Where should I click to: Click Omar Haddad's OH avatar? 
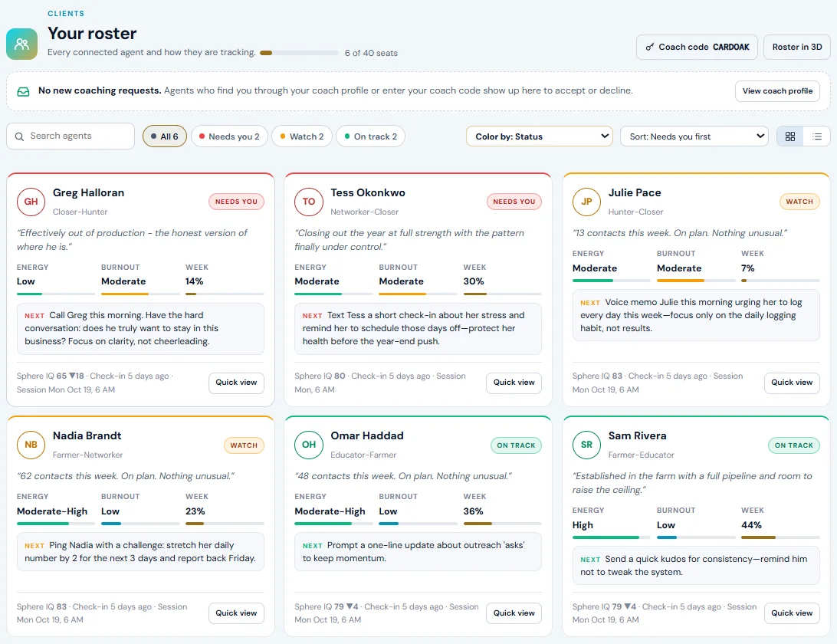tap(309, 445)
